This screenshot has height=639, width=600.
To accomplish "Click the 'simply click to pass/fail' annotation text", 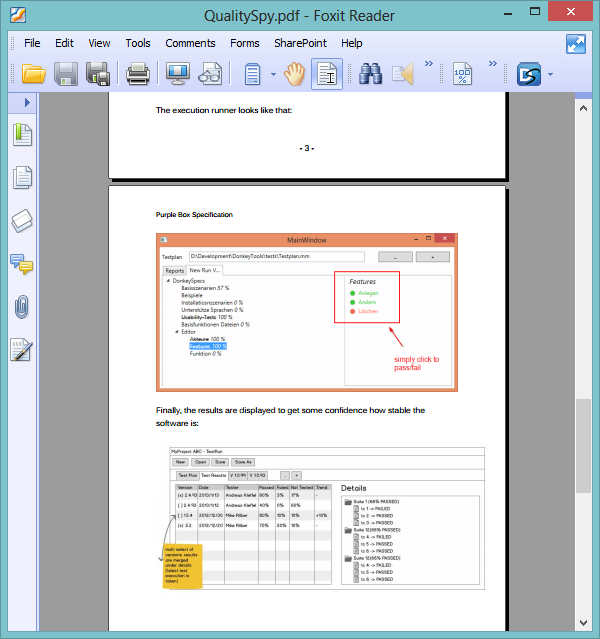I will tap(416, 363).
